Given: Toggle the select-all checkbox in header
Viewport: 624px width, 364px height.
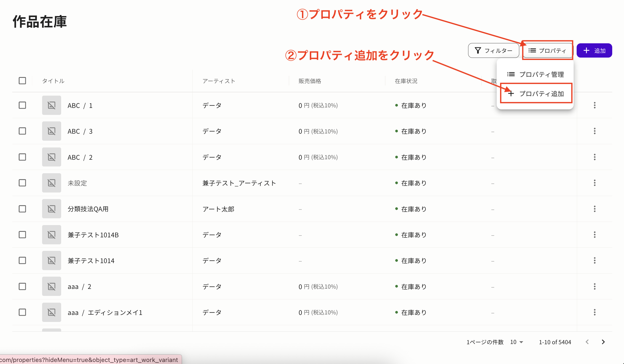Looking at the screenshot, I should pyautogui.click(x=22, y=80).
